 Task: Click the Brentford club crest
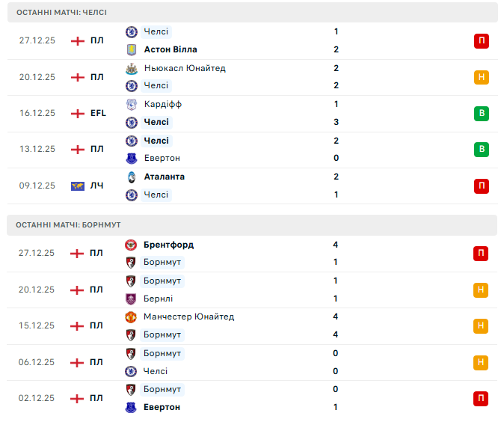pos(131,245)
